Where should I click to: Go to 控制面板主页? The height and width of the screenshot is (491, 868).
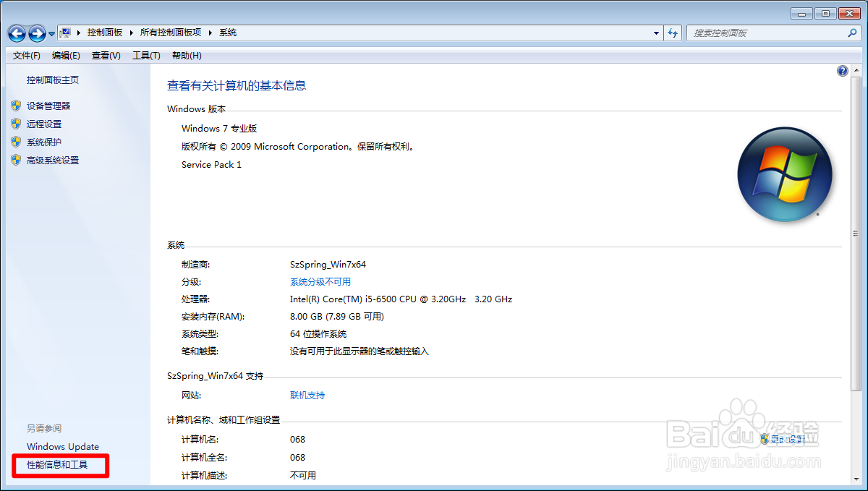53,80
